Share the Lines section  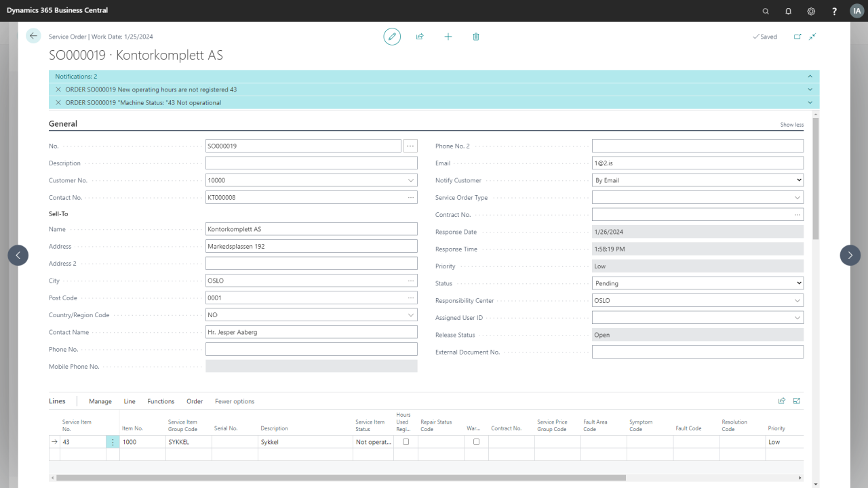click(x=782, y=401)
